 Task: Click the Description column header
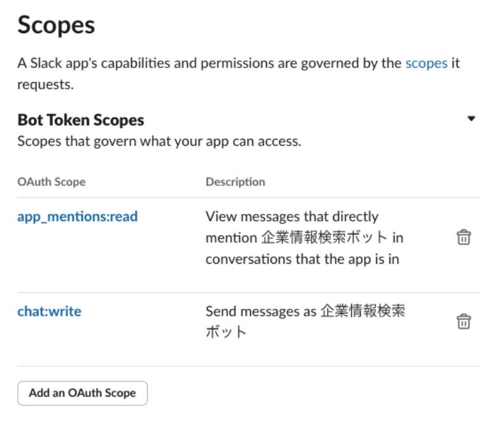235,182
